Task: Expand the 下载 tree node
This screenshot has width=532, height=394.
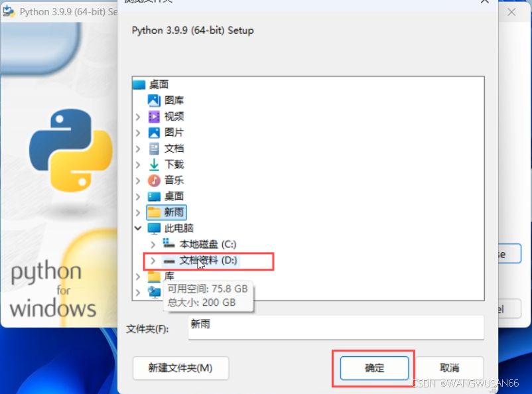Action: tap(138, 164)
